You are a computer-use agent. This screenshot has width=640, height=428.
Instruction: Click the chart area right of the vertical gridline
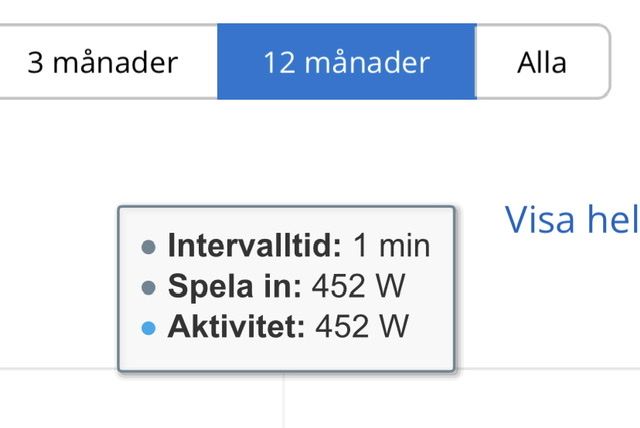[x=460, y=400]
